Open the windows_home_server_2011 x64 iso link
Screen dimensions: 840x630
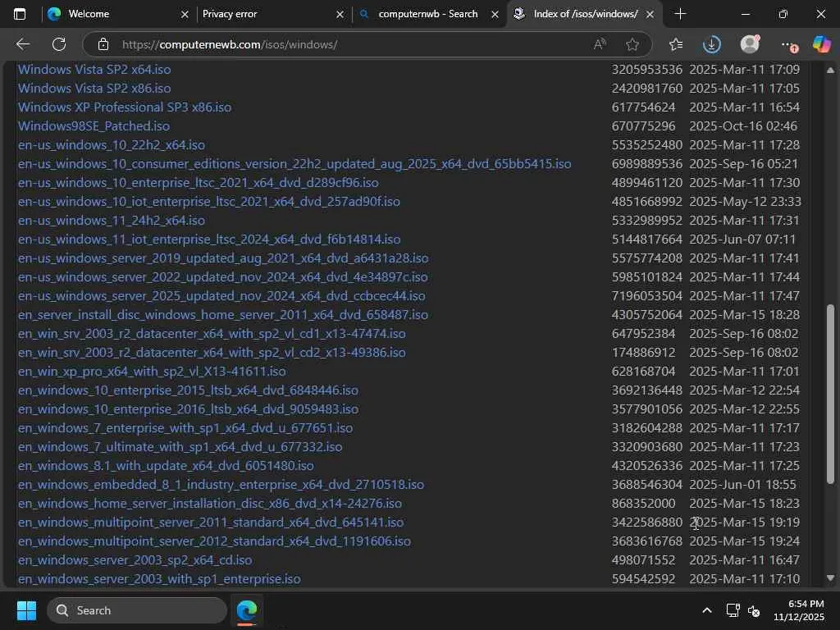coord(223,314)
